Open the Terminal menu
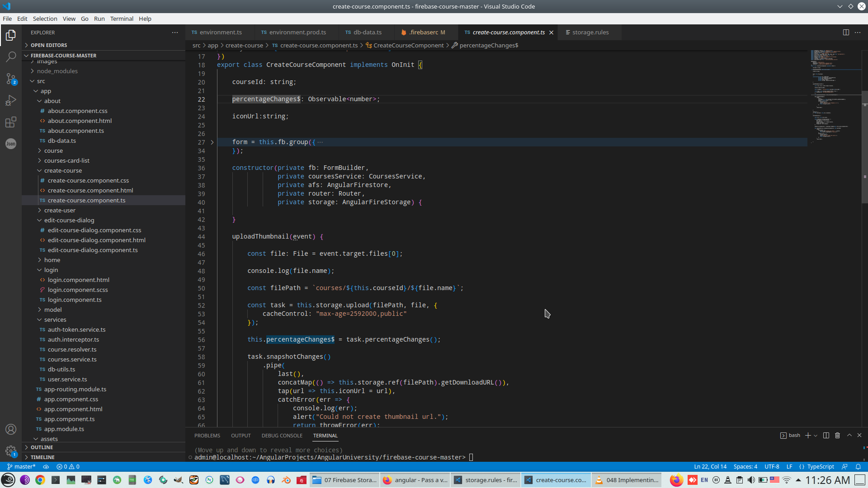Image resolution: width=868 pixels, height=488 pixels. point(122,19)
